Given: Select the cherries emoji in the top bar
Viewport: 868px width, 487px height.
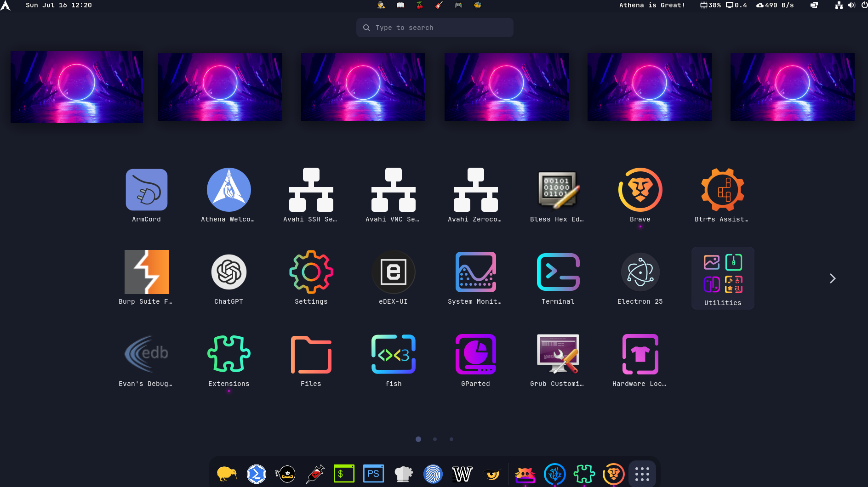Looking at the screenshot, I should [x=419, y=5].
